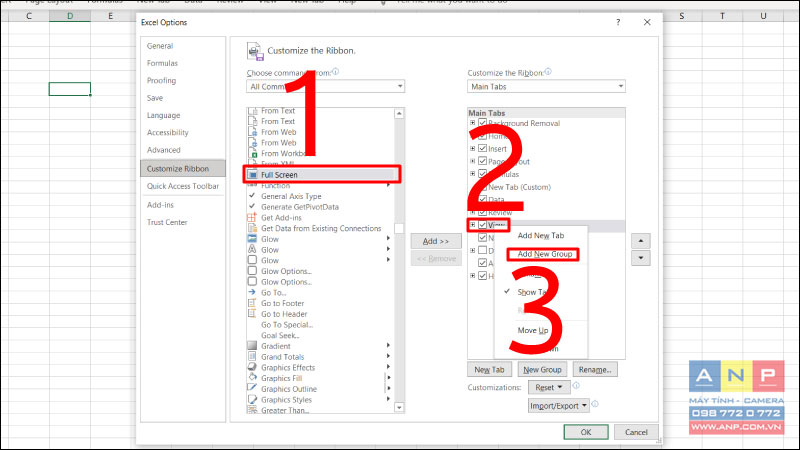Screen dimensions: 800x450
Task: Click the Go to Footer icon
Action: click(252, 303)
